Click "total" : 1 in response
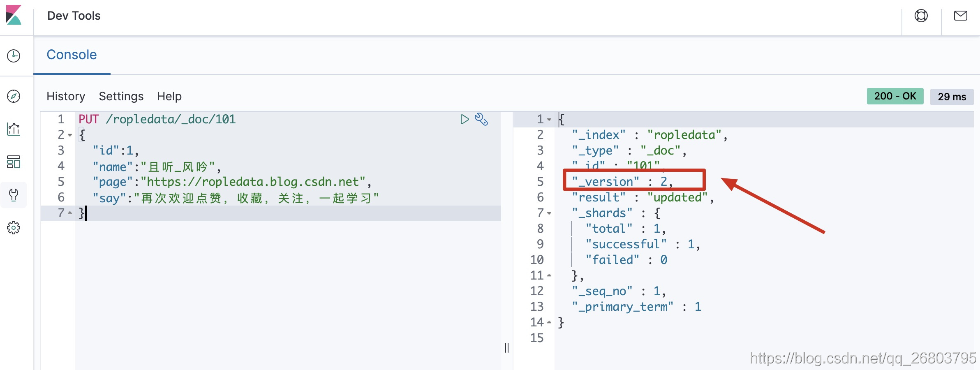Image resolution: width=980 pixels, height=370 pixels. point(626,229)
